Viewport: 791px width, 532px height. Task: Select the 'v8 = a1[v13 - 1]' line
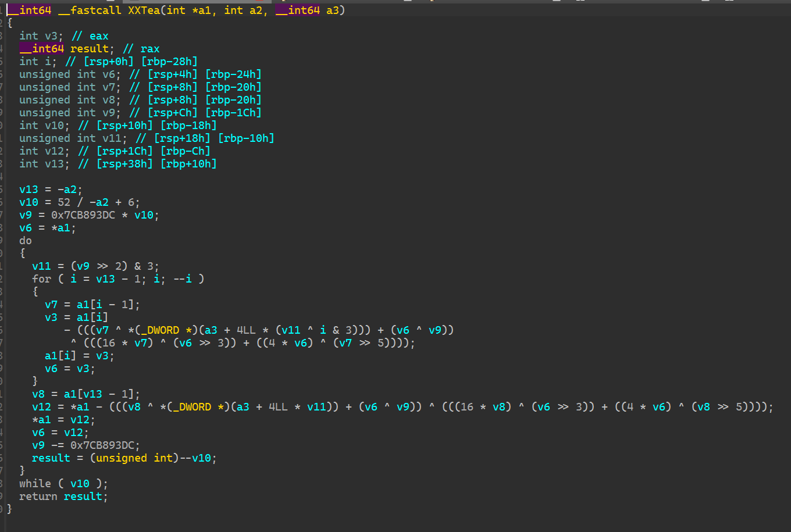pos(85,394)
